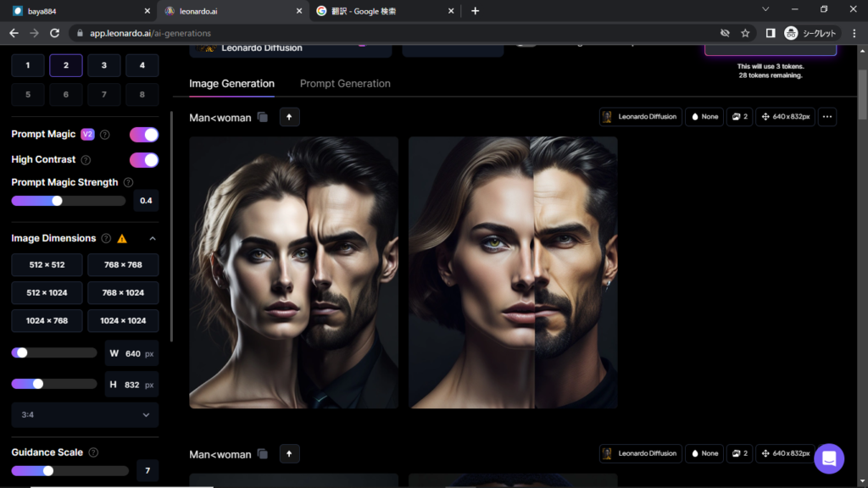Viewport: 868px width, 488px height.
Task: Choose the 768 × 1024 dimension preset
Action: point(123,293)
